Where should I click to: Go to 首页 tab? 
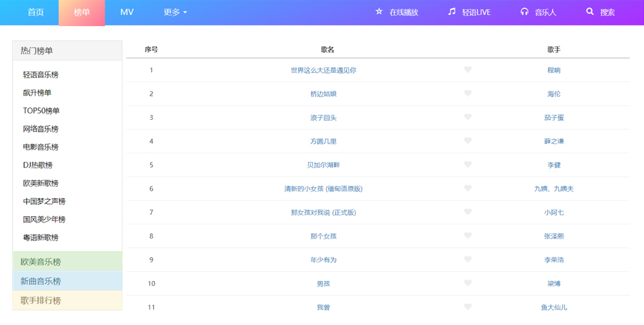point(36,12)
